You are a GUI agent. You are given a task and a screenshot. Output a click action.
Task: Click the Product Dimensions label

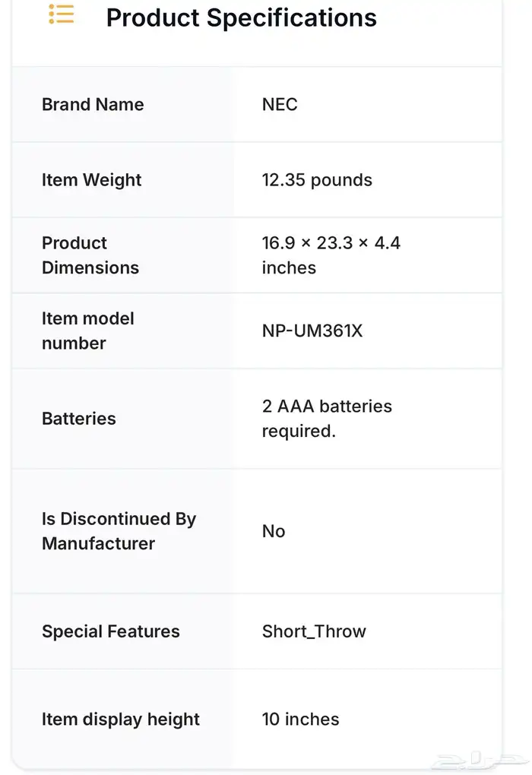click(x=90, y=255)
